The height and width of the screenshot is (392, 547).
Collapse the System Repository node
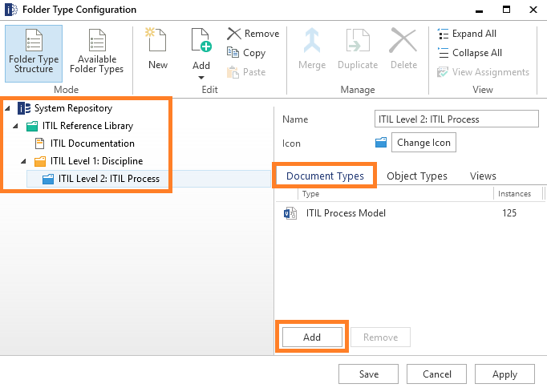coord(8,108)
